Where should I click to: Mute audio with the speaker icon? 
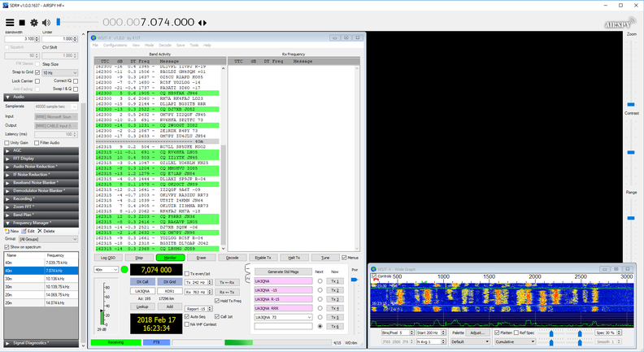point(46,23)
